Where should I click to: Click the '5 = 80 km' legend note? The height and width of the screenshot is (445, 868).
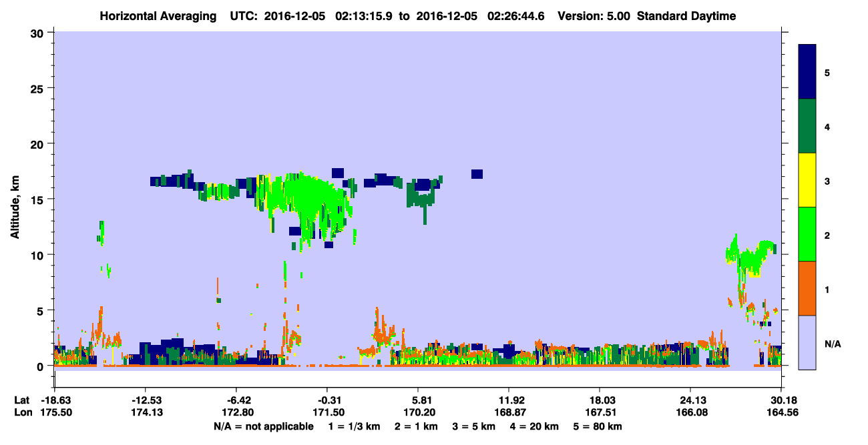(598, 426)
